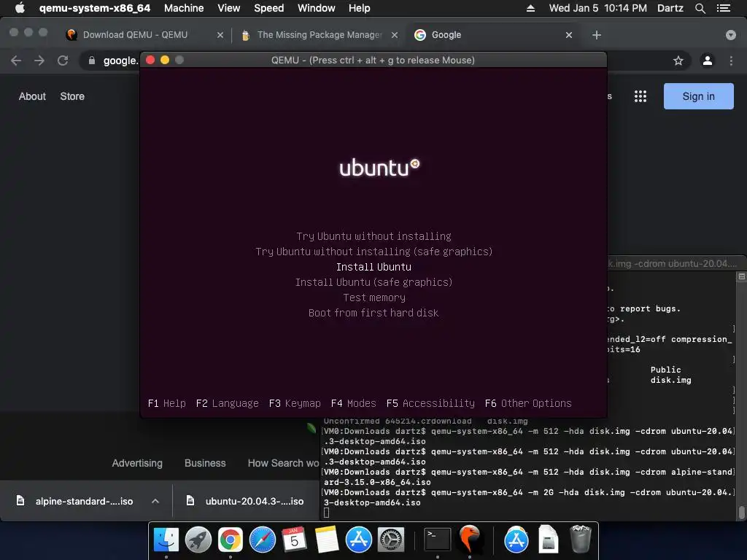Viewport: 747px width, 560px height.
Task: Open Finder from the Dock
Action: 166,540
